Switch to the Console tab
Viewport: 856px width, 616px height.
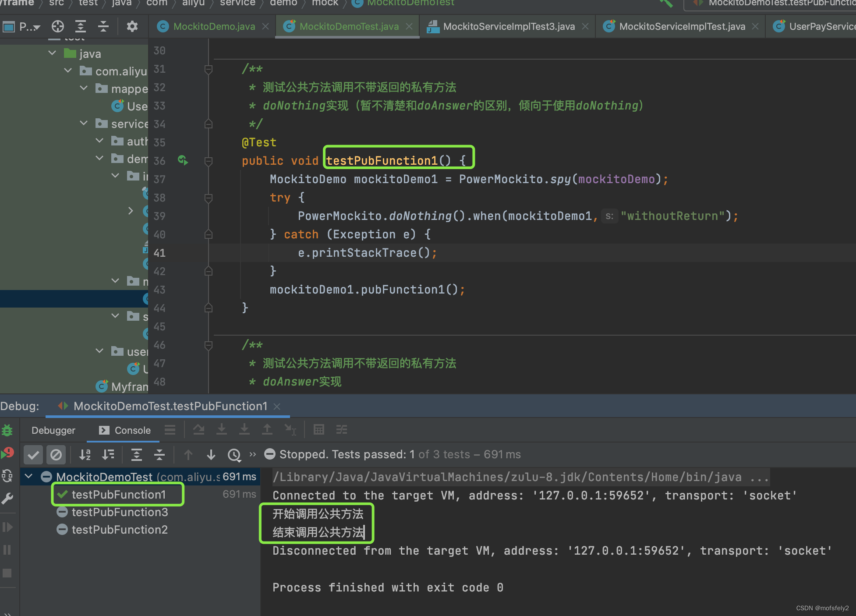click(x=125, y=430)
